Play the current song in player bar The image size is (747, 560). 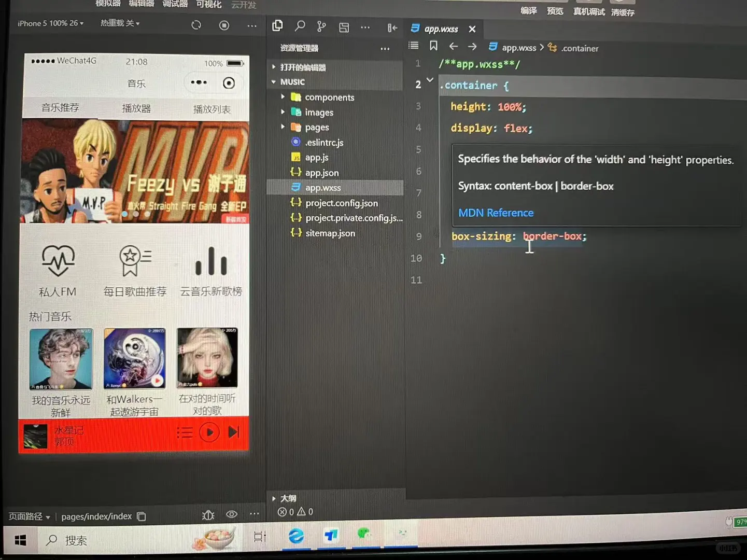[209, 432]
